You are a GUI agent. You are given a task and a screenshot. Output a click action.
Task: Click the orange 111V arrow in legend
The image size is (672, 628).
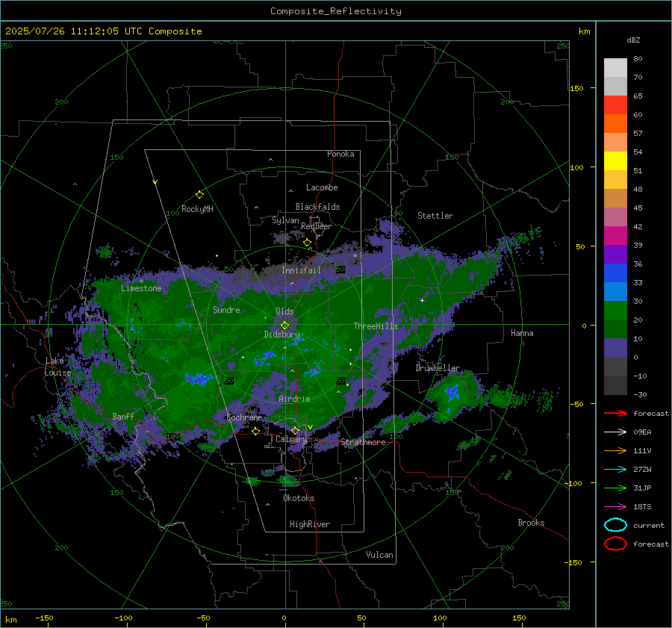tap(615, 450)
